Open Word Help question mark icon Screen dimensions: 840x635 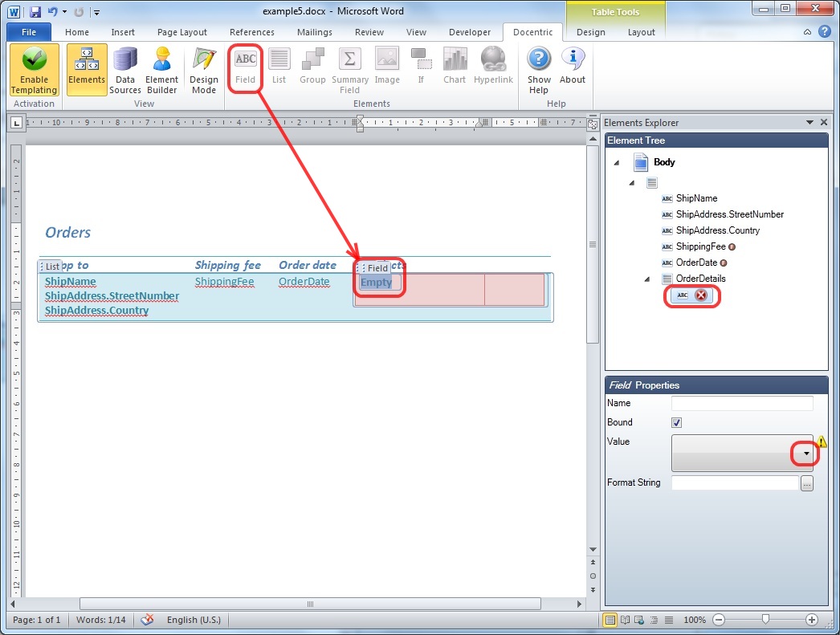click(x=825, y=31)
